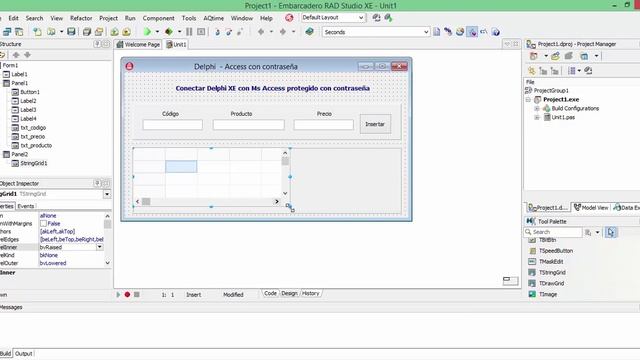Open the AQtime menu
The width and height of the screenshot is (640, 360).
click(213, 18)
